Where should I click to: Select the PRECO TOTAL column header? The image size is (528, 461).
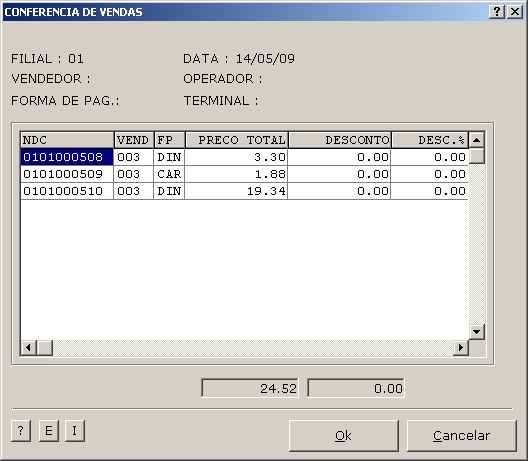pyautogui.click(x=236, y=140)
